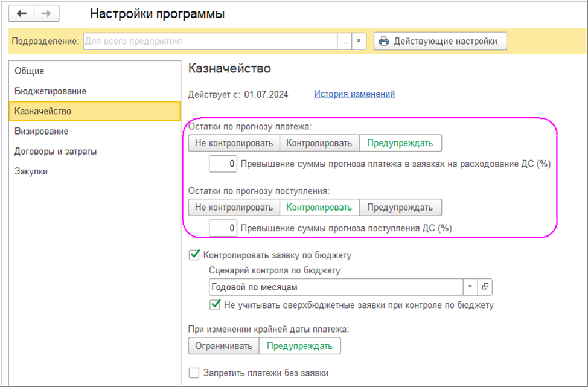The height and width of the screenshot is (387, 588).
Task: Open the История изменений link
Action: tap(354, 94)
